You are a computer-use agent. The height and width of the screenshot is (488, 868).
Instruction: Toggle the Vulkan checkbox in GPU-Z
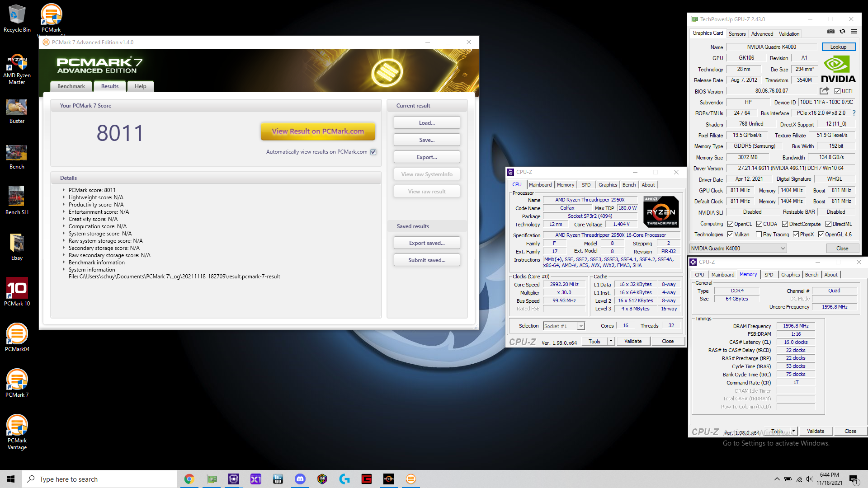click(730, 235)
